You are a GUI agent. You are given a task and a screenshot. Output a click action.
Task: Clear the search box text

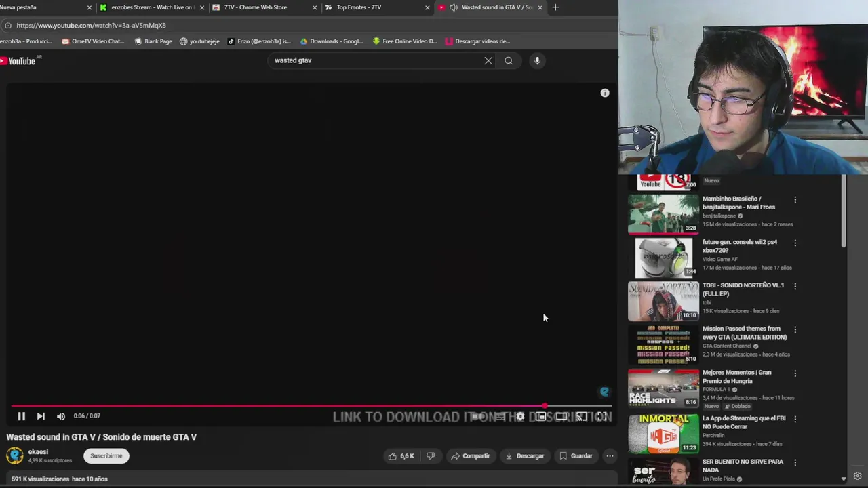pos(488,60)
